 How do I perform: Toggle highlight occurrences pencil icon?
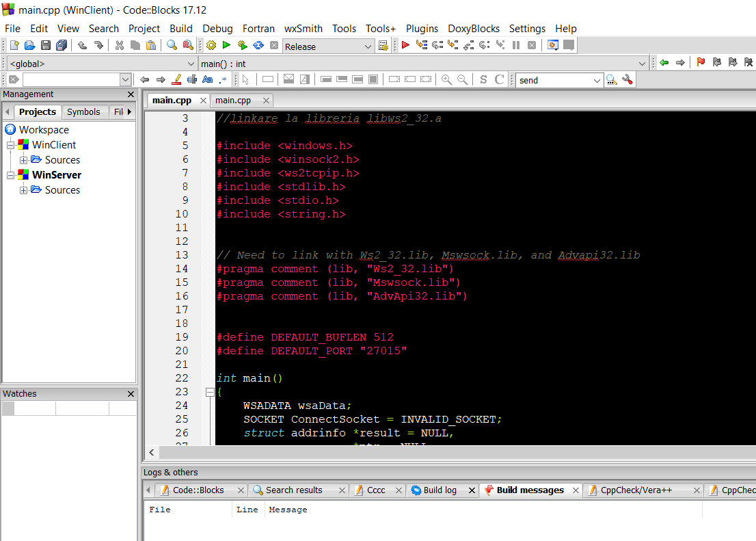[x=176, y=79]
